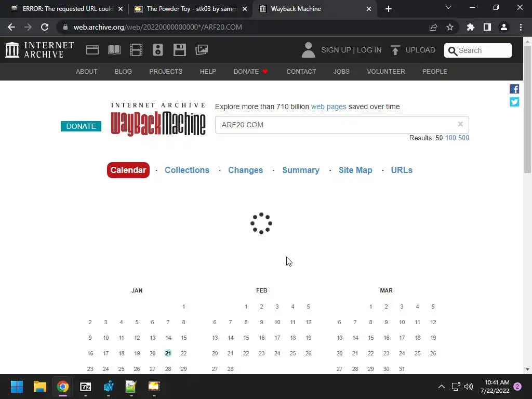Open the Software floppy disk icon
The width and height of the screenshot is (532, 399).
179,50
